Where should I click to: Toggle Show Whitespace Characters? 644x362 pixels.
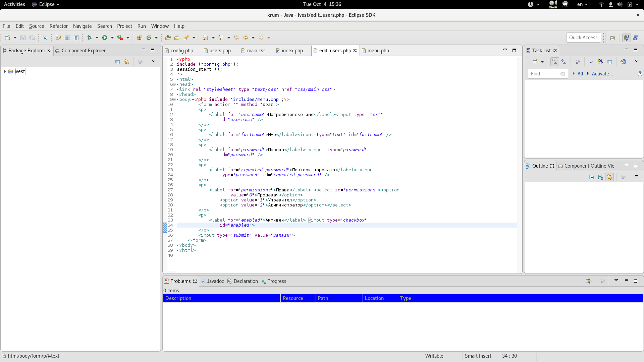point(76,38)
